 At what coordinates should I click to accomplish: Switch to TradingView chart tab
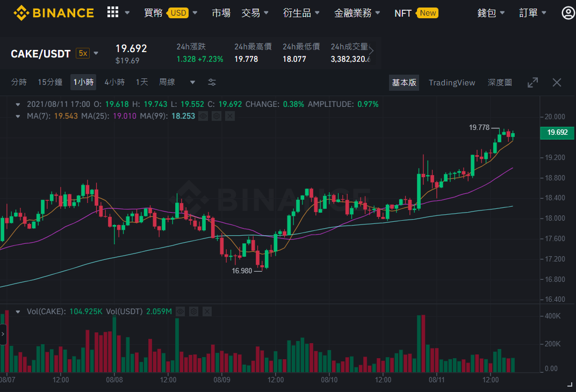coord(452,83)
